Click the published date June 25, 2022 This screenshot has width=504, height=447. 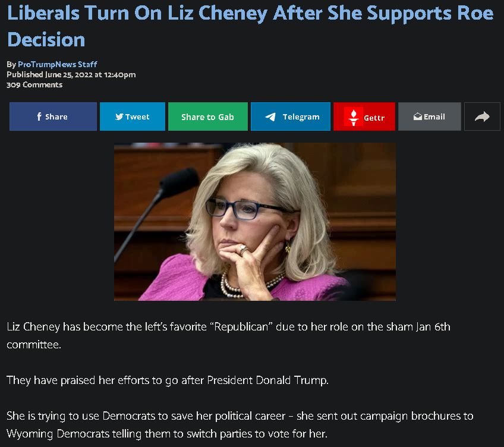(x=69, y=75)
